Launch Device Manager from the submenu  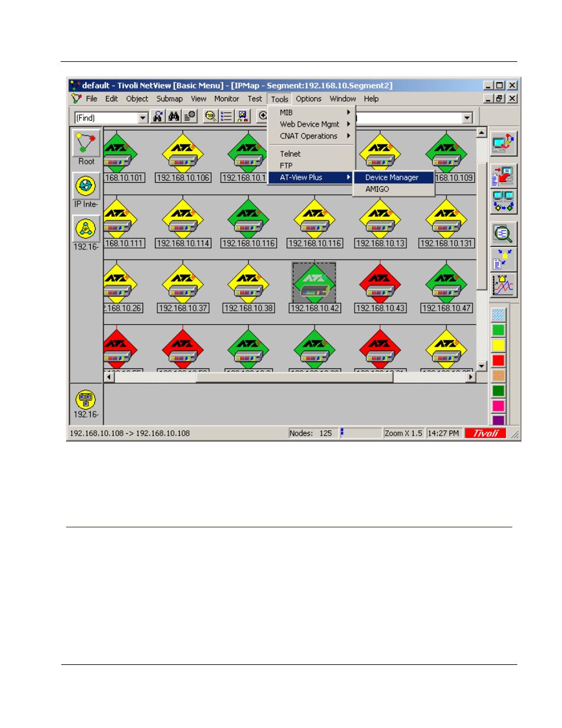click(394, 177)
